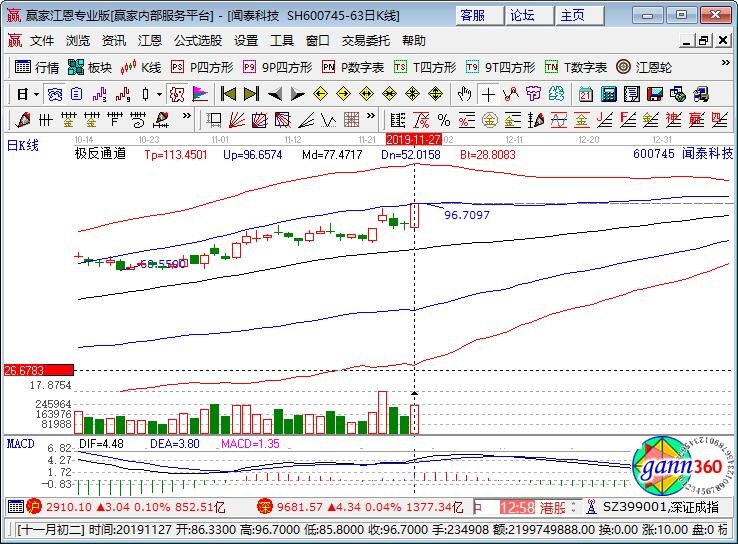Open the 江恩轮 Gann wheel

pos(644,67)
